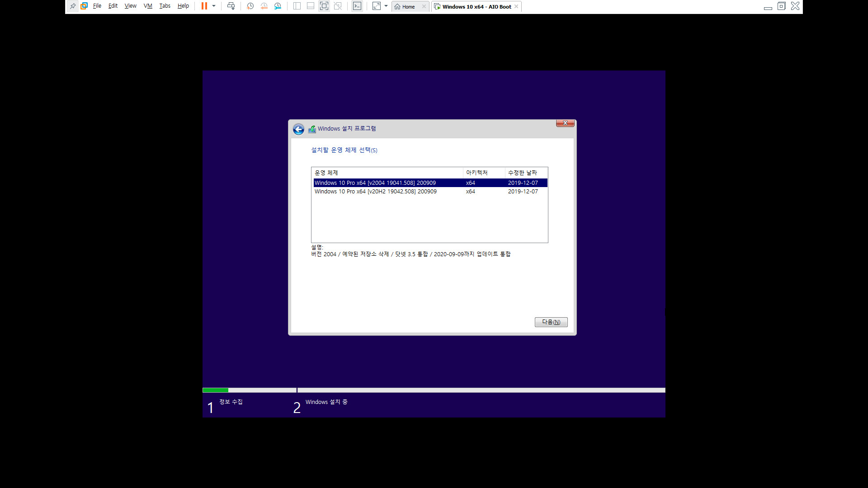Open the Tabs menu
868x488 pixels.
(165, 6)
